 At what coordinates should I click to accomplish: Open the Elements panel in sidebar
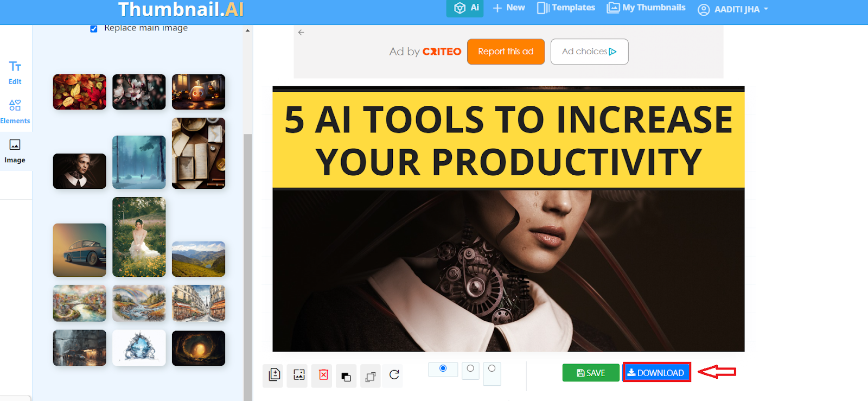click(x=15, y=112)
